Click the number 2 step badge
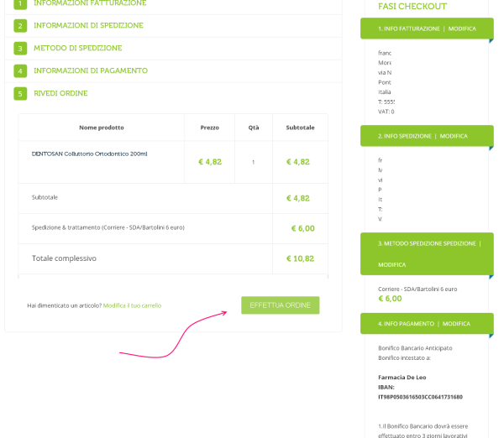 (x=20, y=26)
